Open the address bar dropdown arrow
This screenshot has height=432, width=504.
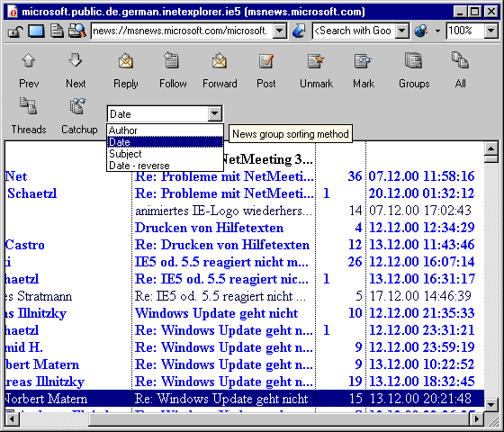[280, 31]
